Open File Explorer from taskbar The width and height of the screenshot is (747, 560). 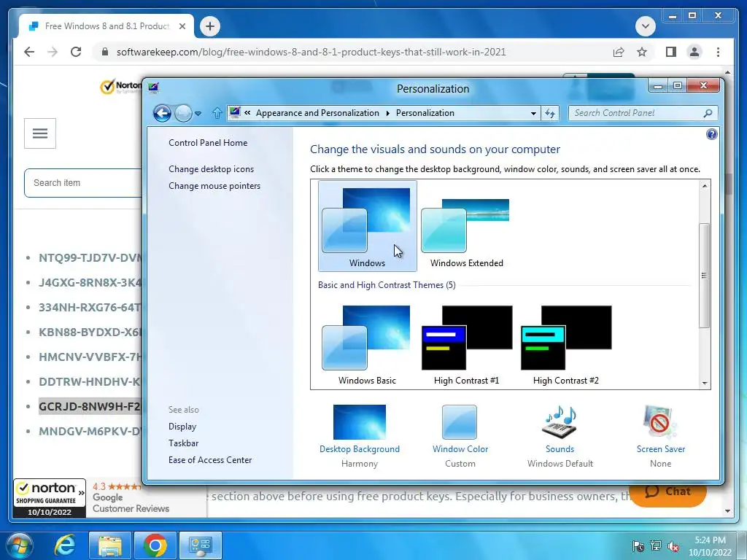[110, 545]
